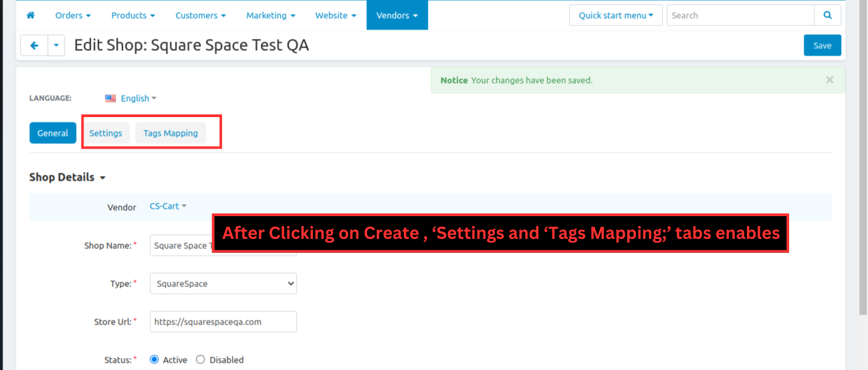Open the Products menu
This screenshot has width=868, height=370.
pos(133,15)
